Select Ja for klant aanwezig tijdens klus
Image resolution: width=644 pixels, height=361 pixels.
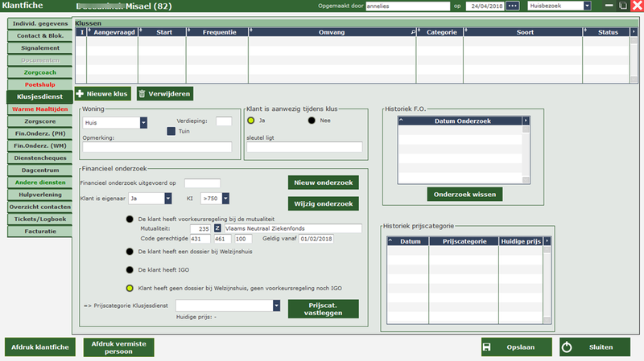[251, 121]
